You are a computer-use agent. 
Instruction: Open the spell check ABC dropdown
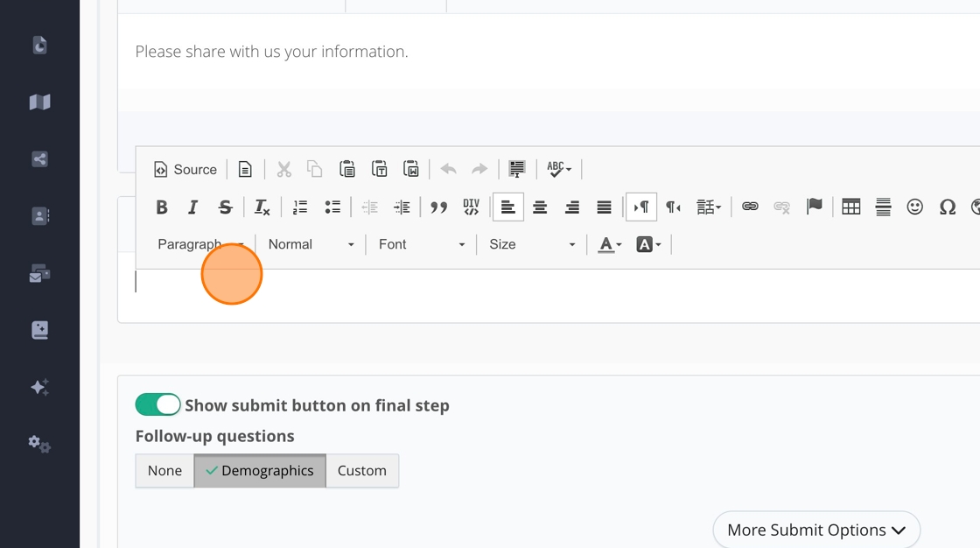tap(559, 170)
